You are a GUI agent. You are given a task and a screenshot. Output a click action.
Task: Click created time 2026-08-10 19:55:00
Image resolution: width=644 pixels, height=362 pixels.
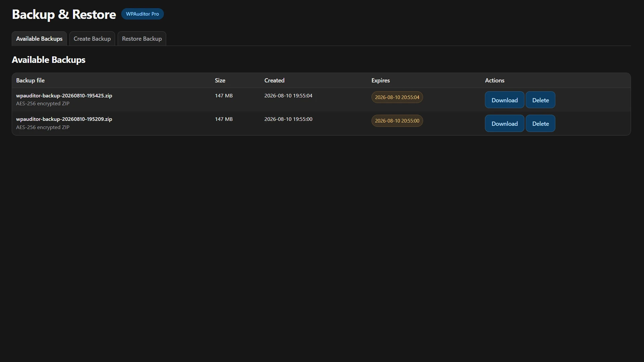288,119
